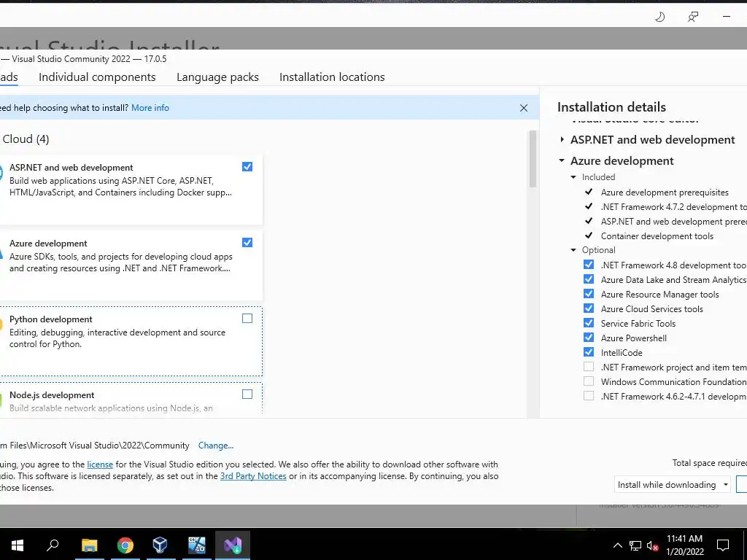Uncheck Azure Resource Manager tools

point(589,294)
